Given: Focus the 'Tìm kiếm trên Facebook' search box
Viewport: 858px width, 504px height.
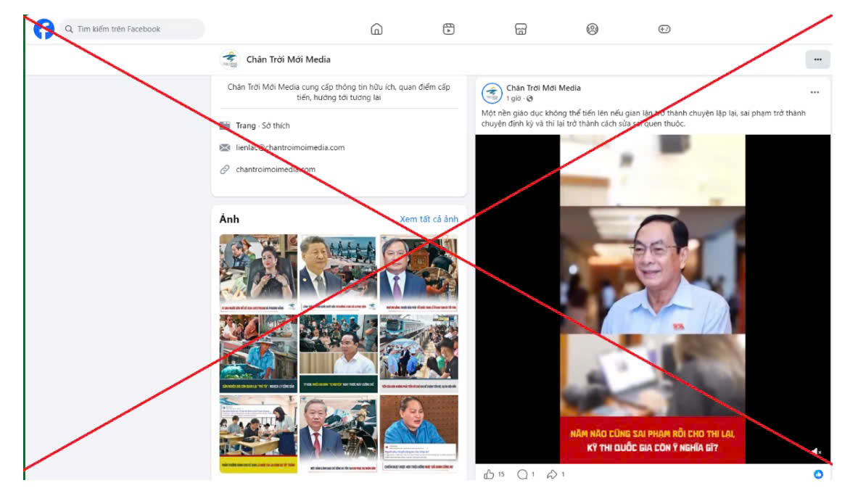Looking at the screenshot, I should 133,29.
